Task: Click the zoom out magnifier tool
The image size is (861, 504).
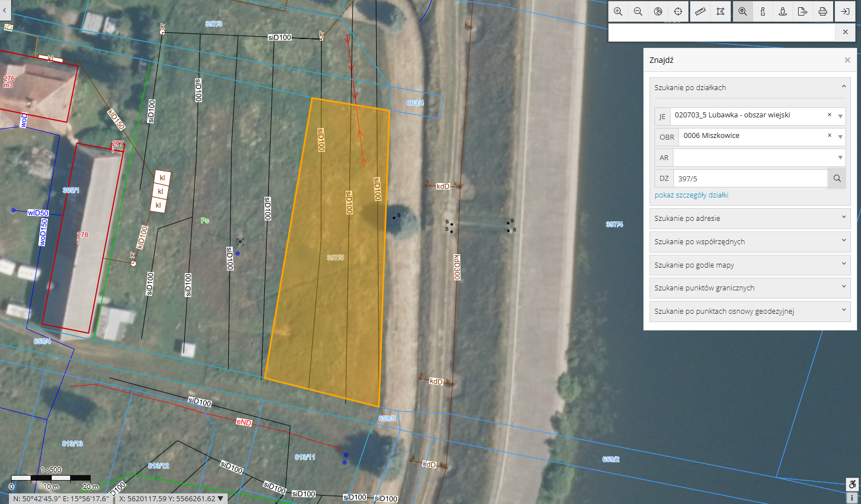Action: click(638, 11)
